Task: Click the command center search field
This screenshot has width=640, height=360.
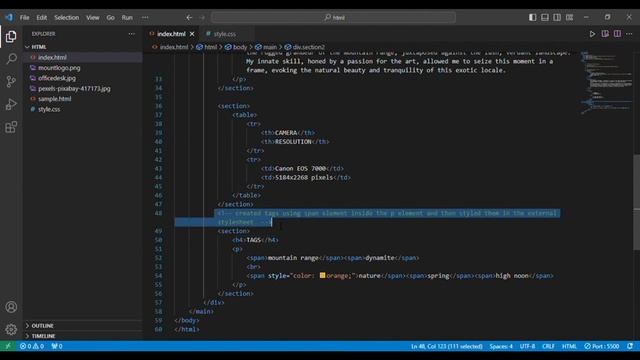Action: (333, 18)
